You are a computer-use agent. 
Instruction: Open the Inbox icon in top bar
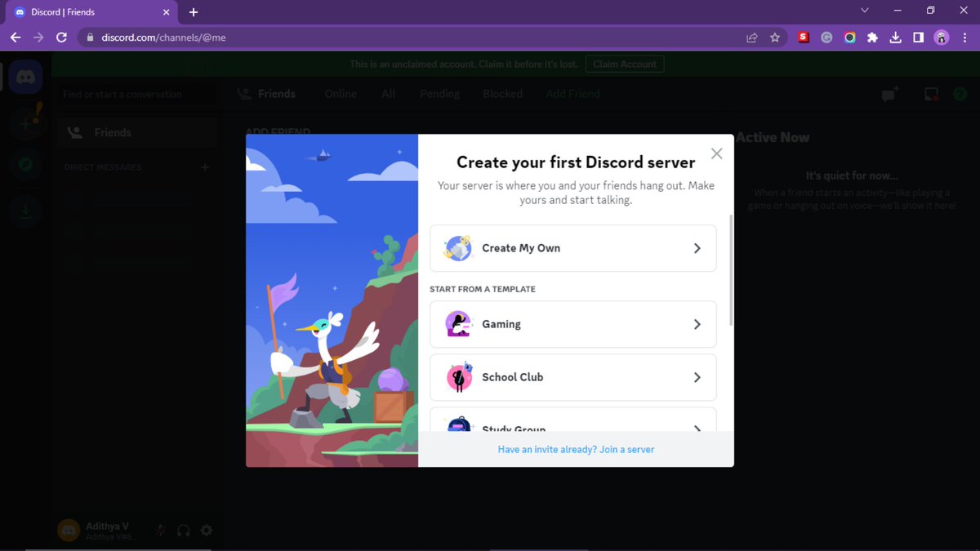point(931,94)
